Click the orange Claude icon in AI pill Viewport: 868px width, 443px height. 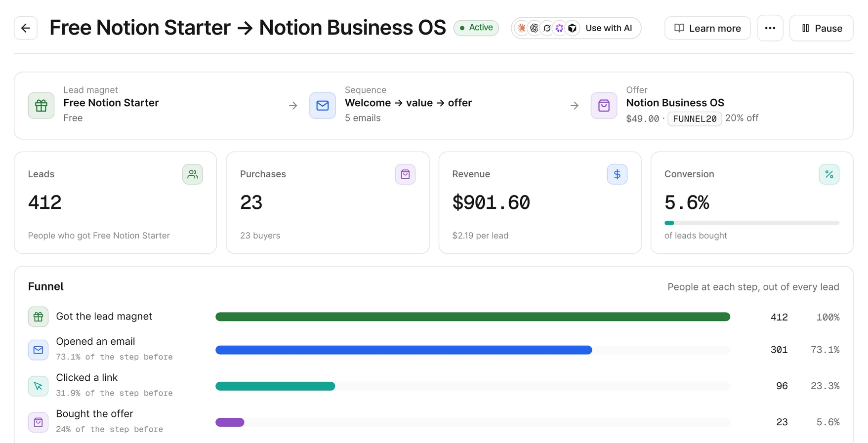[x=522, y=28]
